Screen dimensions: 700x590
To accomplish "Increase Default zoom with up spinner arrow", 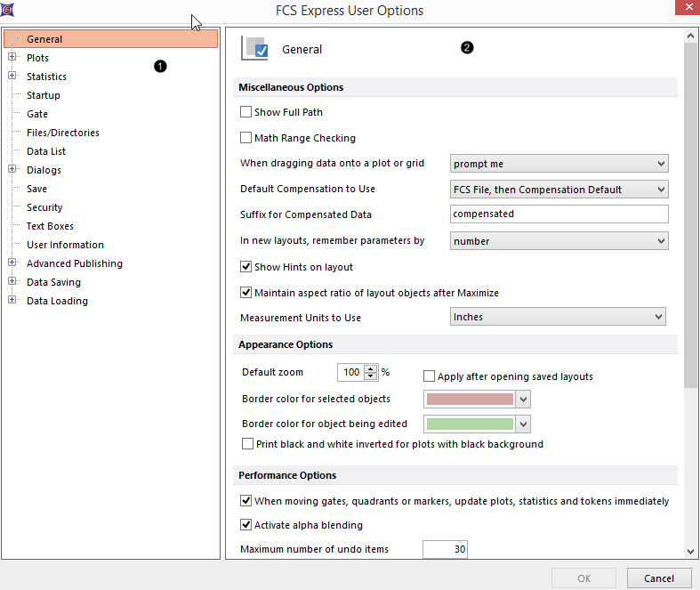I will click(x=371, y=368).
